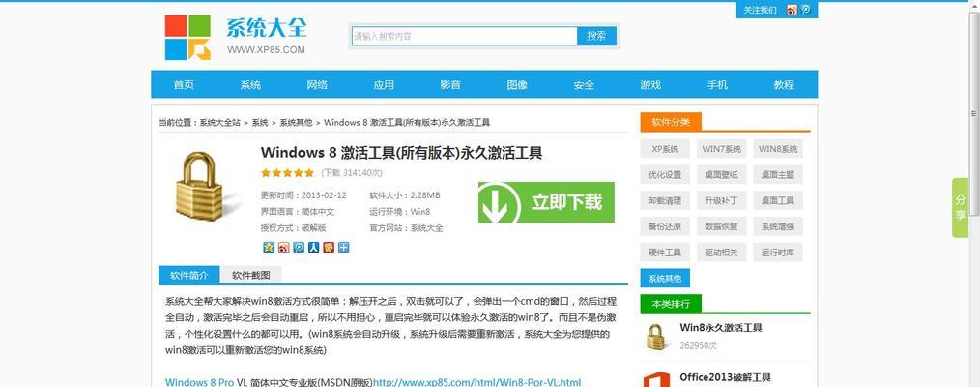Image resolution: width=980 pixels, height=387 pixels.
Task: Open the green 分享 side tab
Action: tap(960, 208)
